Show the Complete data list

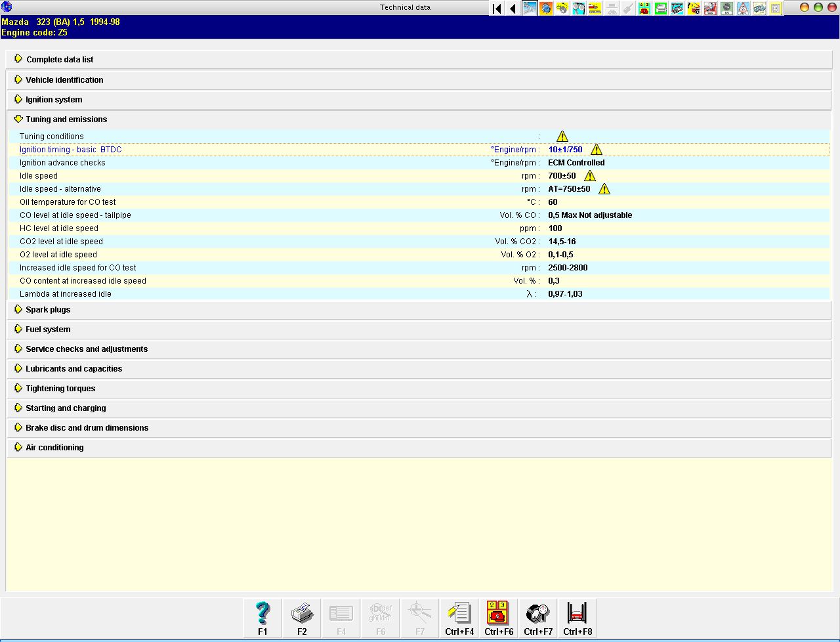[60, 60]
